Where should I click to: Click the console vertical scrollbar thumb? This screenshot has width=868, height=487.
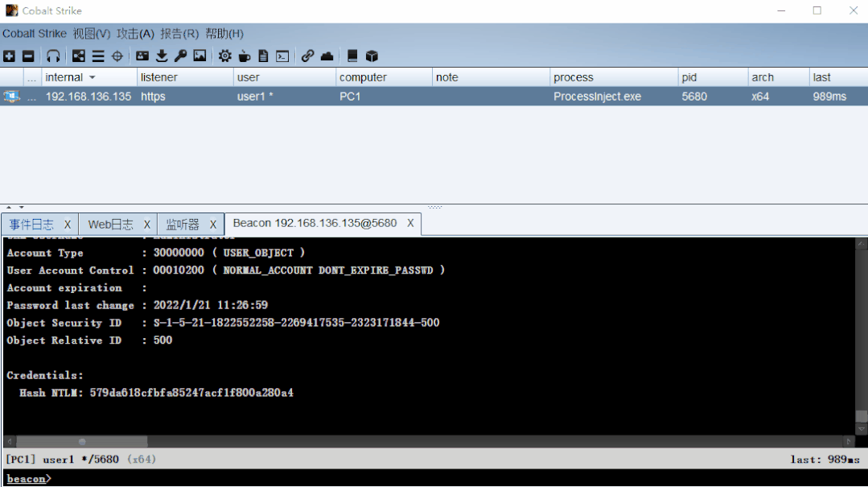[862, 416]
